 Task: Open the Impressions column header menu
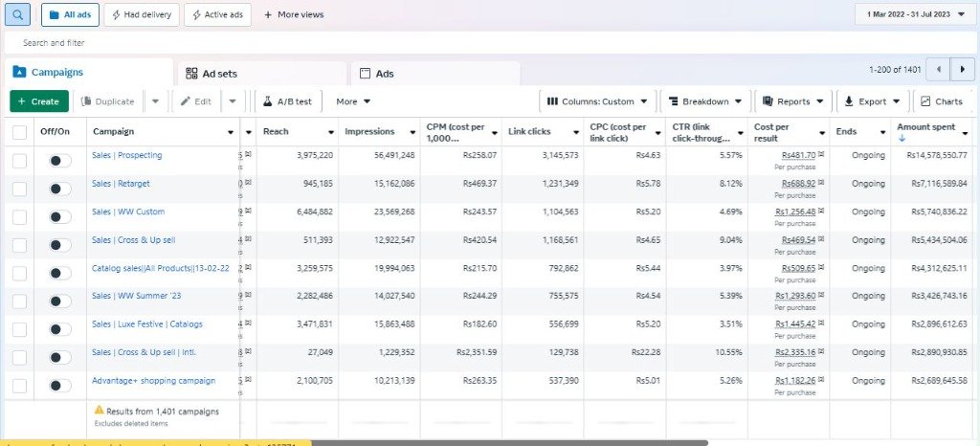412,132
